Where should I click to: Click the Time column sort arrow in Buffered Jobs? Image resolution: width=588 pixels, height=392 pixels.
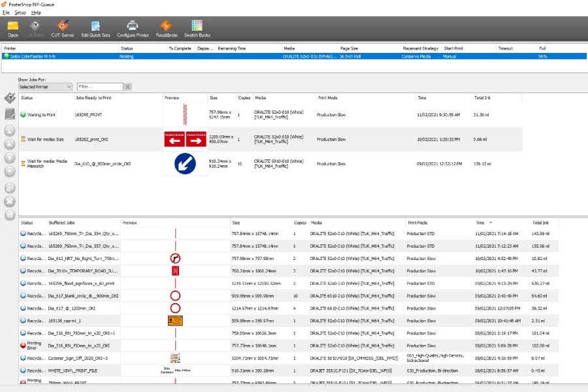pos(491,223)
